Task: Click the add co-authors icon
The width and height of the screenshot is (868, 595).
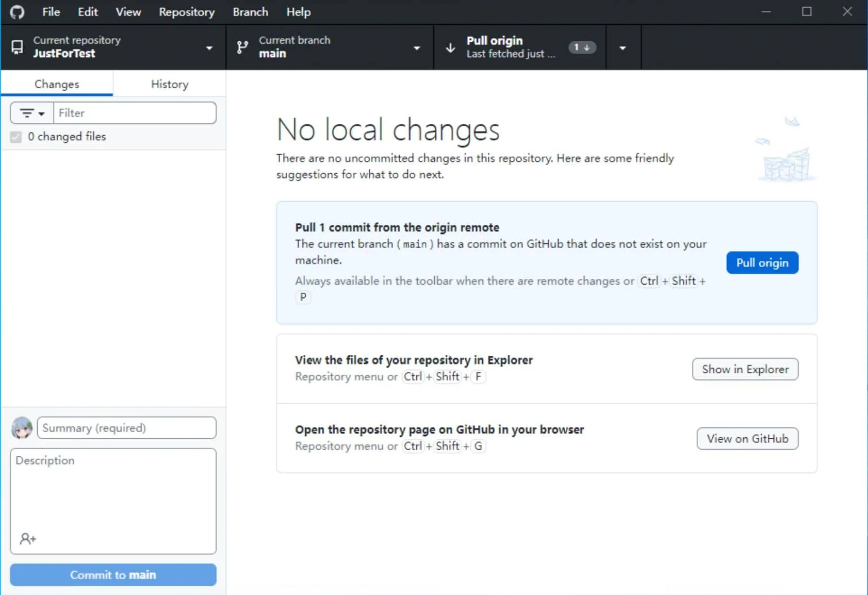Action: click(28, 539)
